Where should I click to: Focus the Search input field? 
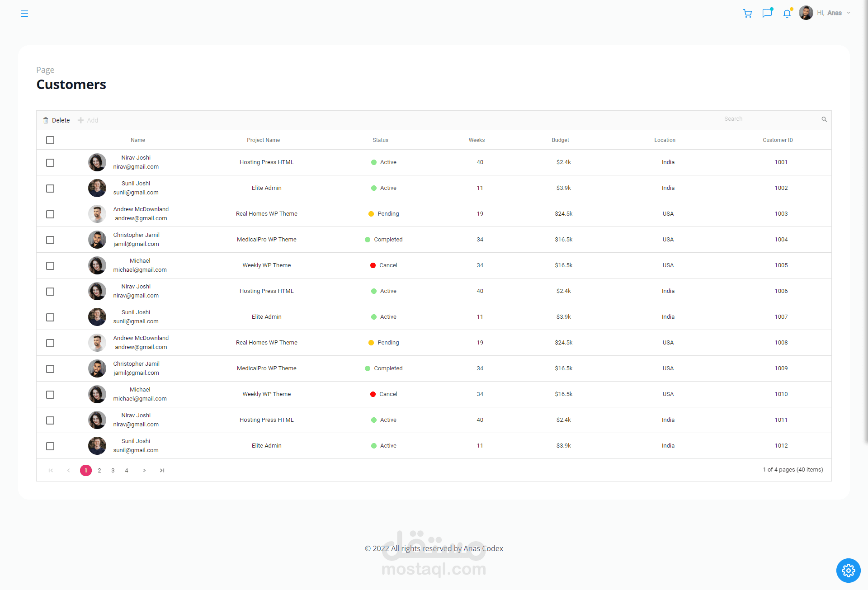pyautogui.click(x=769, y=119)
